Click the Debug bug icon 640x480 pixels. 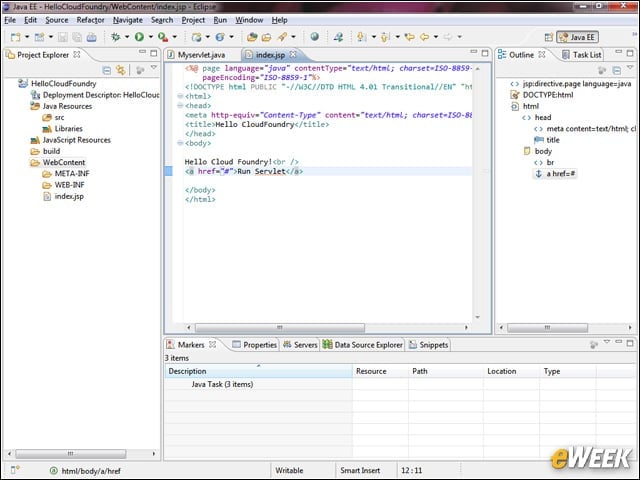[x=116, y=37]
